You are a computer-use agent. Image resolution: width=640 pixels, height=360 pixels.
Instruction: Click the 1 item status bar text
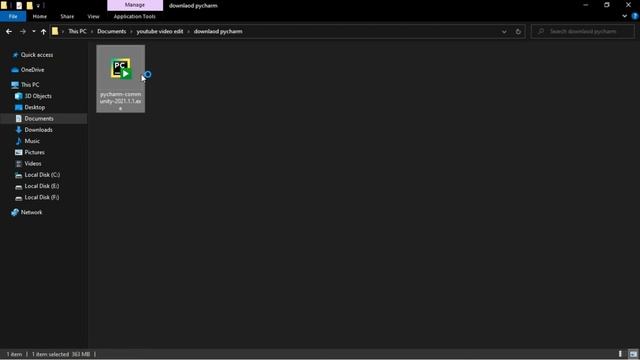pos(14,354)
